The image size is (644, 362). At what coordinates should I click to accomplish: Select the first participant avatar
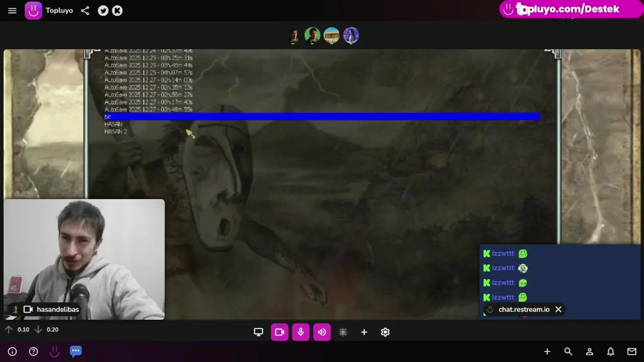[293, 36]
